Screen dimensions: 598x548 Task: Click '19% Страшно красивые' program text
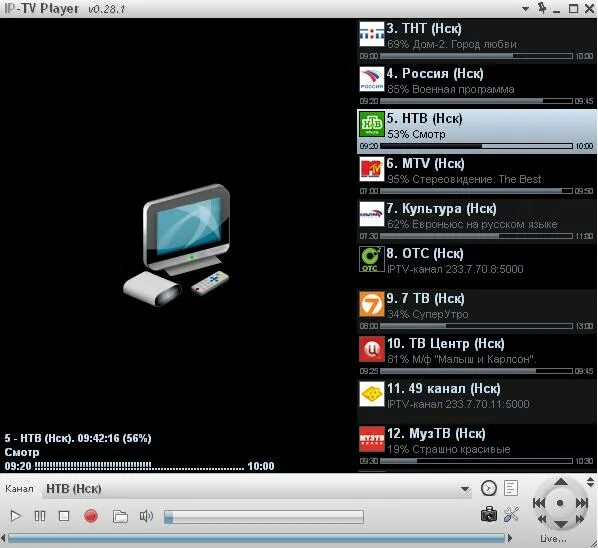pos(448,449)
